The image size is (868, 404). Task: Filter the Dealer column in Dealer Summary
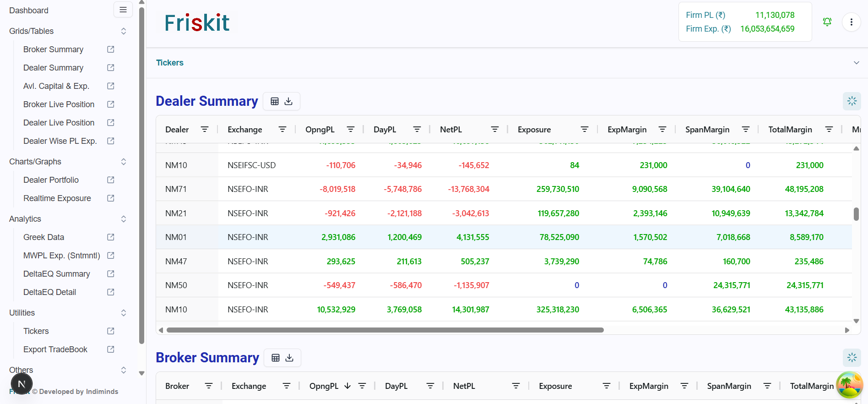click(x=205, y=130)
